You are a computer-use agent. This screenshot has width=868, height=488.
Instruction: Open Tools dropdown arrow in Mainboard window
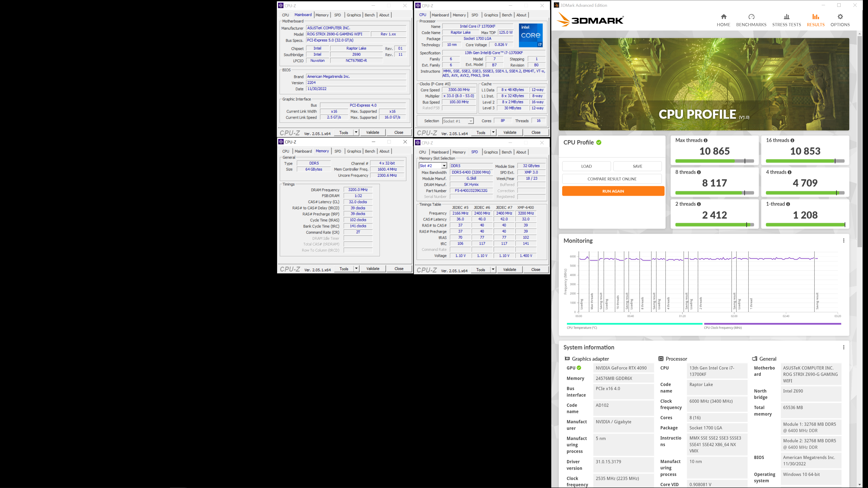356,132
